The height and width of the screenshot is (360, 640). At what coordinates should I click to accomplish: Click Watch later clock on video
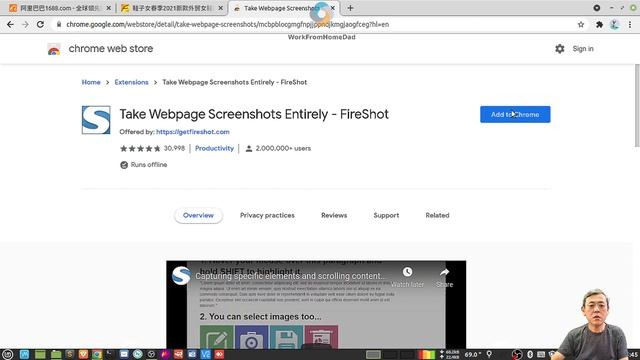coord(407,272)
